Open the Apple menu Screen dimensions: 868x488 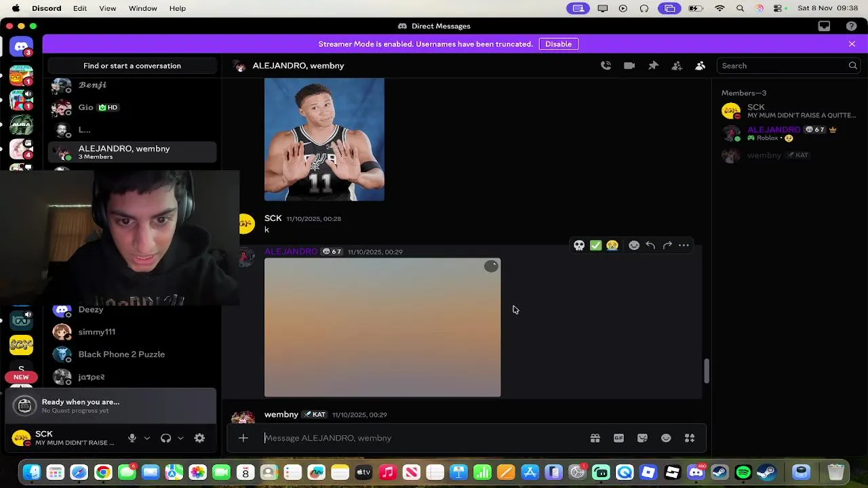coord(16,8)
